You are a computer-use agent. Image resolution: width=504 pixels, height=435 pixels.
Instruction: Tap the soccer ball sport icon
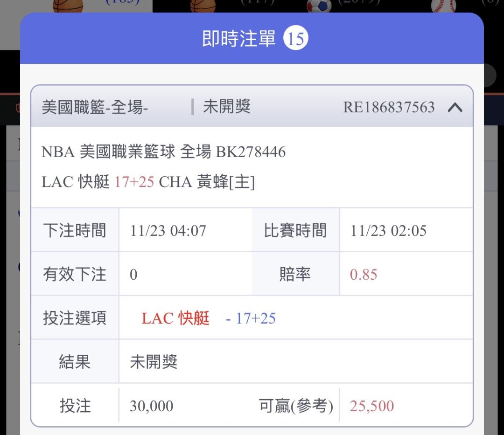[319, 6]
